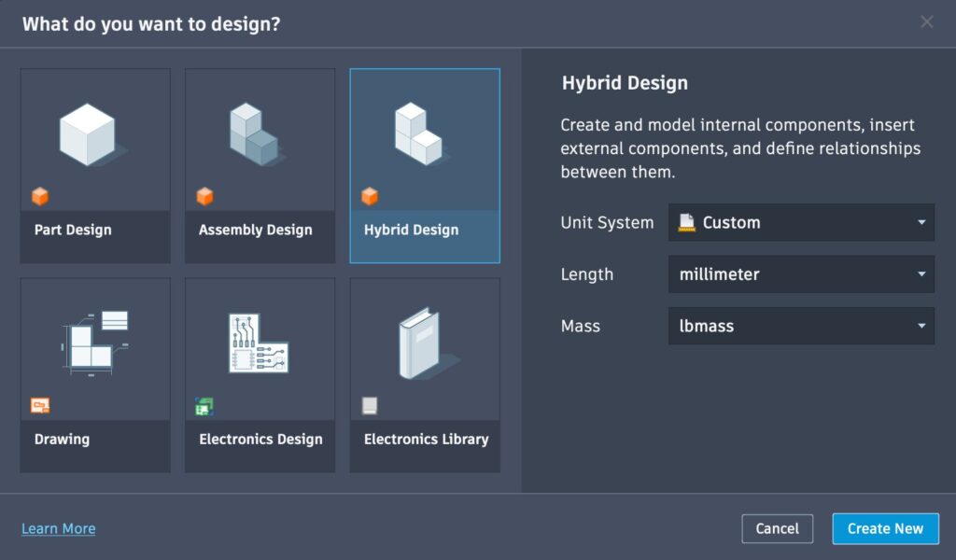Screen dimensions: 956x560
Task: Select the Assembly Design tile
Action: [260, 164]
